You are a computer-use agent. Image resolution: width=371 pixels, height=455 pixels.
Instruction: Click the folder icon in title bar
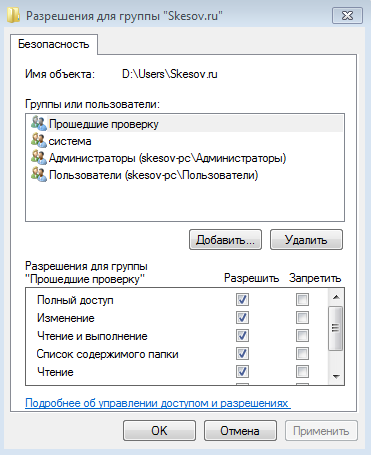click(13, 16)
